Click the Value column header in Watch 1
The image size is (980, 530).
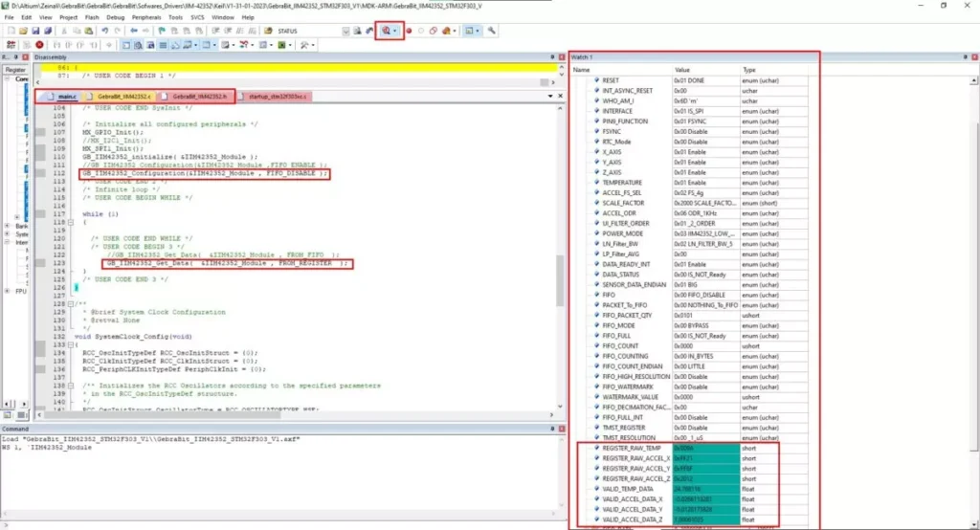click(682, 70)
